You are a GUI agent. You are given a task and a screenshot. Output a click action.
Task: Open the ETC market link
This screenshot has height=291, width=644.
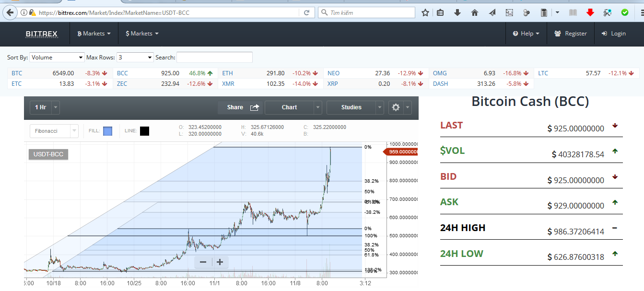pos(16,83)
